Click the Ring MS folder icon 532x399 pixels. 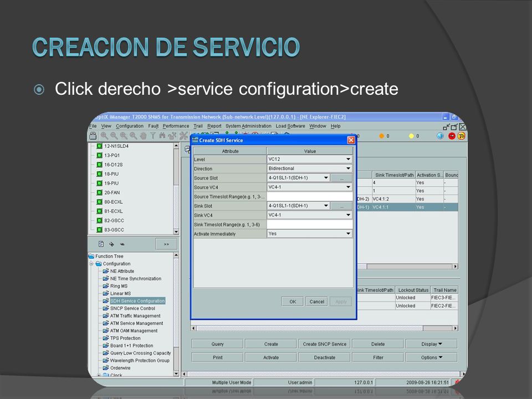tap(105, 286)
